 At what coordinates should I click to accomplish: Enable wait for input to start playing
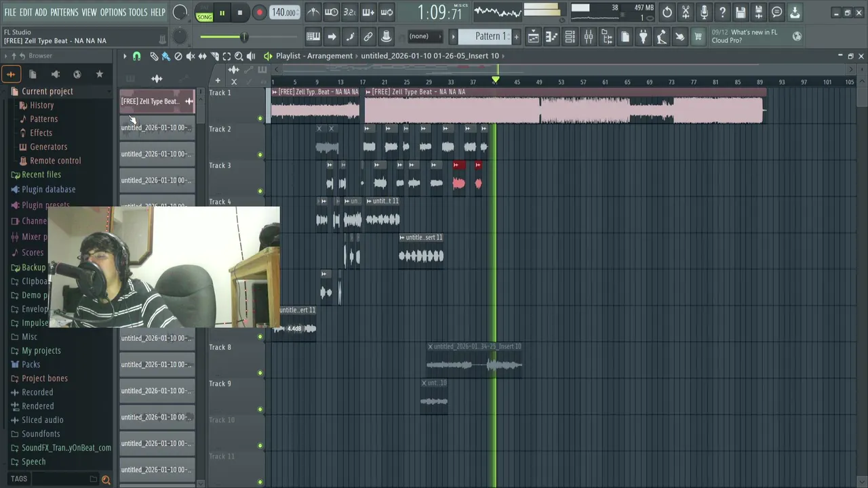coord(331,12)
